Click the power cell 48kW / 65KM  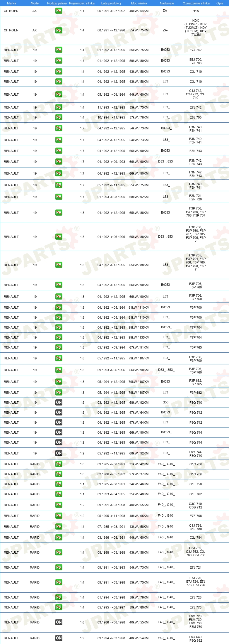tap(139, 516)
